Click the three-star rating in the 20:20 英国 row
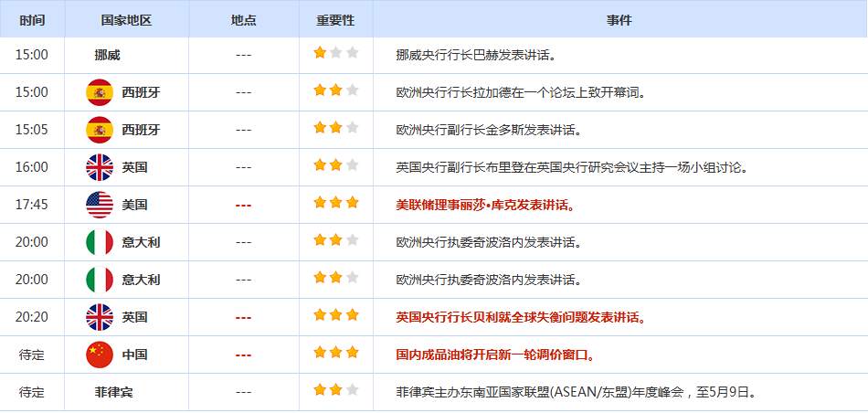This screenshot has height=413, width=868. (336, 314)
